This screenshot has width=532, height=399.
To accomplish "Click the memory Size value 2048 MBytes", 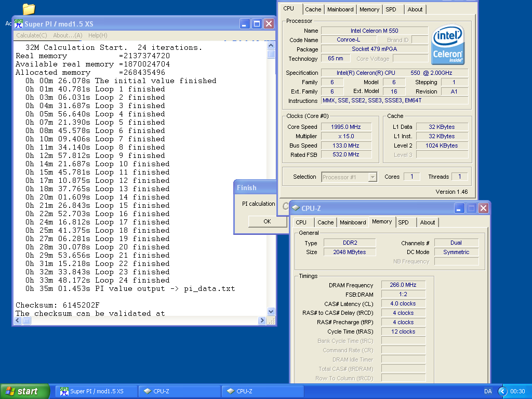I will click(350, 252).
